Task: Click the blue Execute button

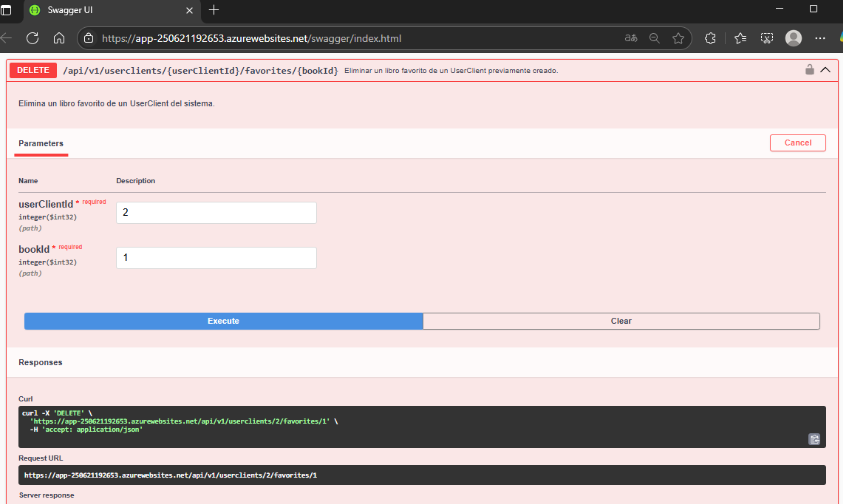Action: coord(224,321)
